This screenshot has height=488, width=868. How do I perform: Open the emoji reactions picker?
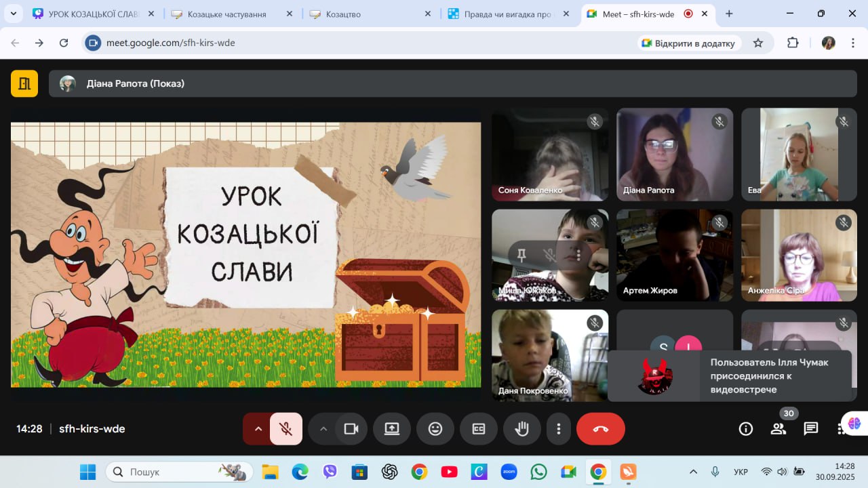(x=435, y=429)
